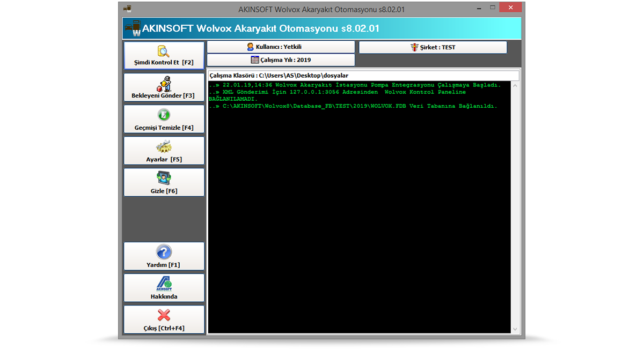
Task: Click inside the black log output area
Action: [358, 214]
